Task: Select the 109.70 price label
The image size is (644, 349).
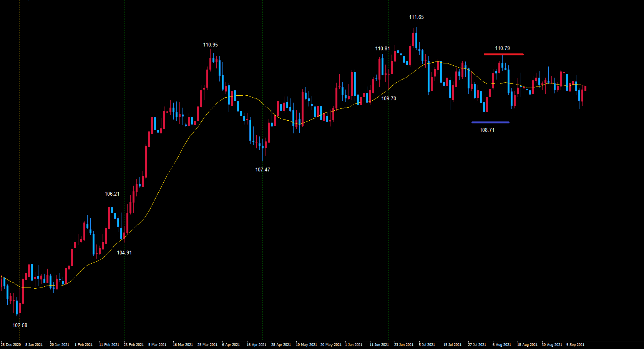Action: (x=388, y=99)
